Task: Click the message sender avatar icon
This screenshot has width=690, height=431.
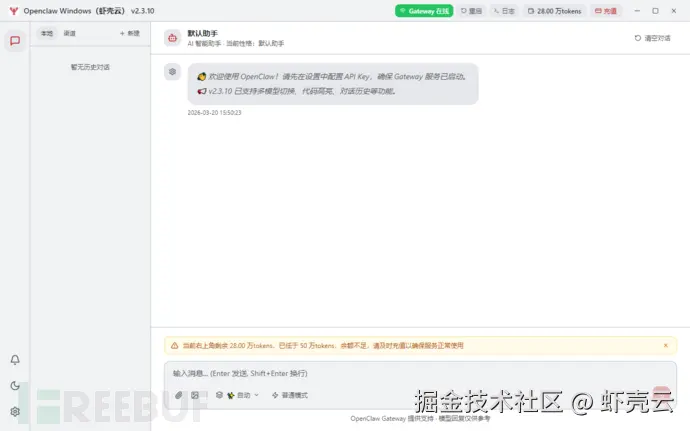Action: (x=172, y=71)
